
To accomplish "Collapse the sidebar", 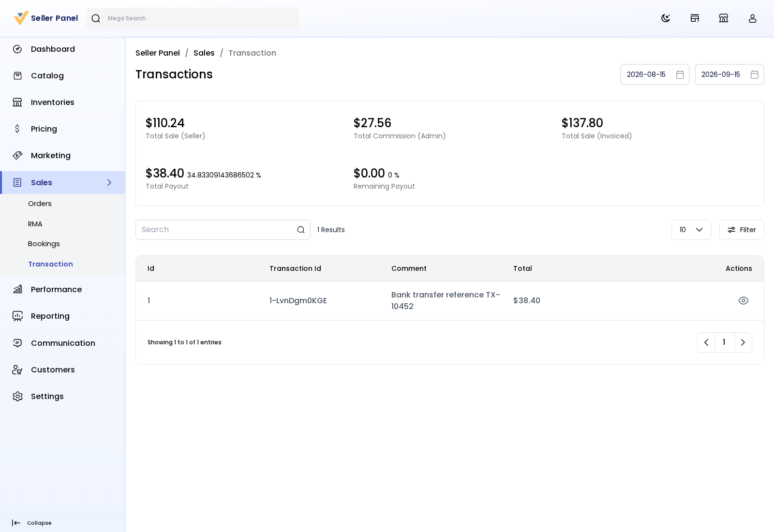I will [x=31, y=523].
